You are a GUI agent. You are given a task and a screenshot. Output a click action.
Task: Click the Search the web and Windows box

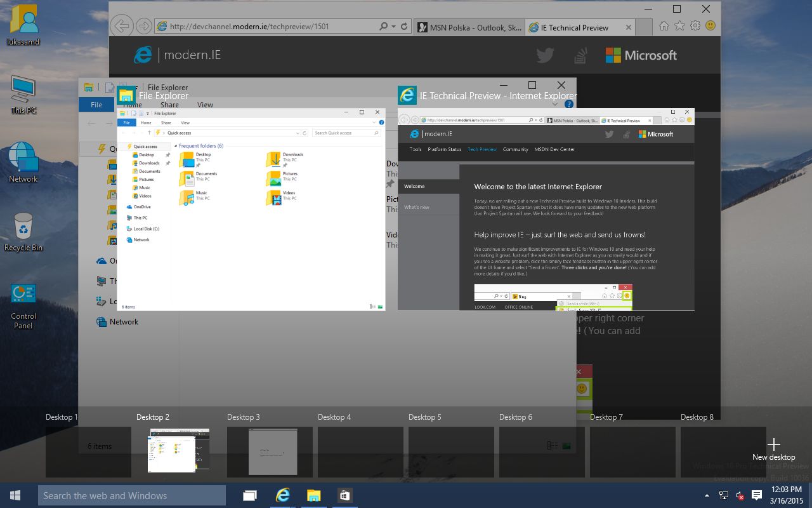coord(132,495)
